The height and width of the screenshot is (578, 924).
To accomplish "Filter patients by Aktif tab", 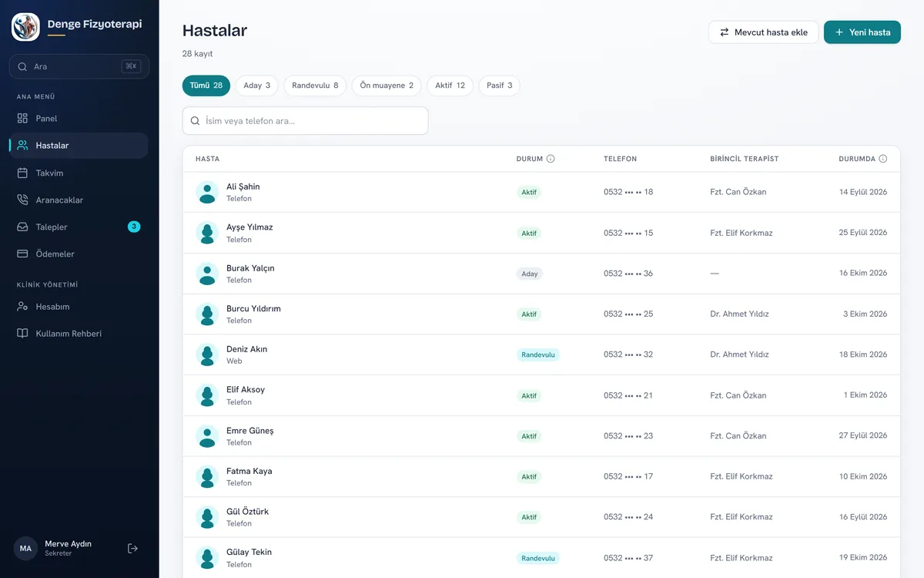I will pos(450,86).
